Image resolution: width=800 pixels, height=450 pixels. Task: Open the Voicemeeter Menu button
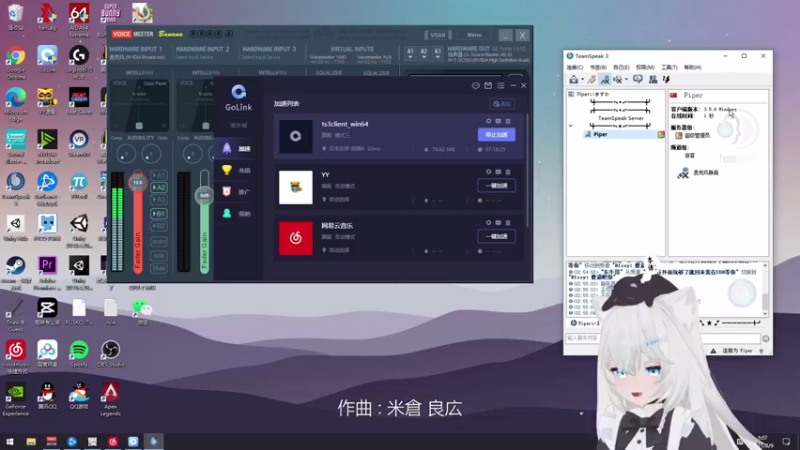pos(474,35)
